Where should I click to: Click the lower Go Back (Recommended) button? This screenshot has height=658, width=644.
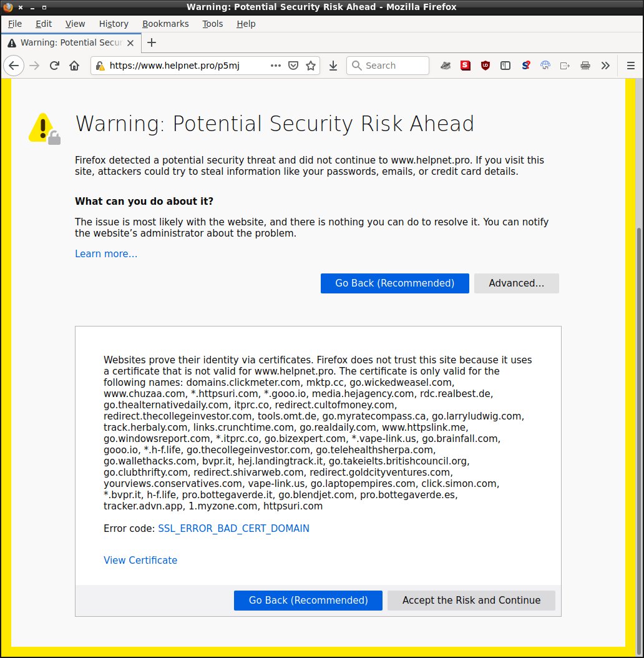pyautogui.click(x=308, y=601)
